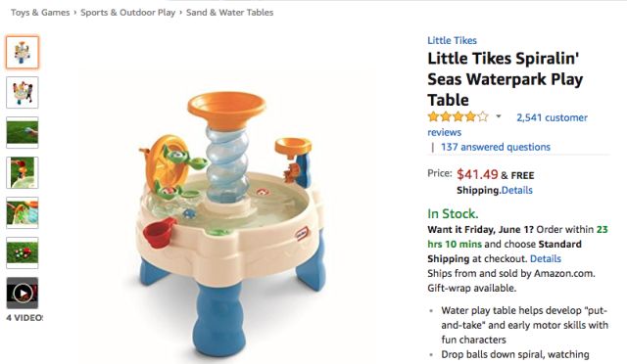The height and width of the screenshot is (364, 627).
Task: View the 137 answered questions
Action: 496,147
